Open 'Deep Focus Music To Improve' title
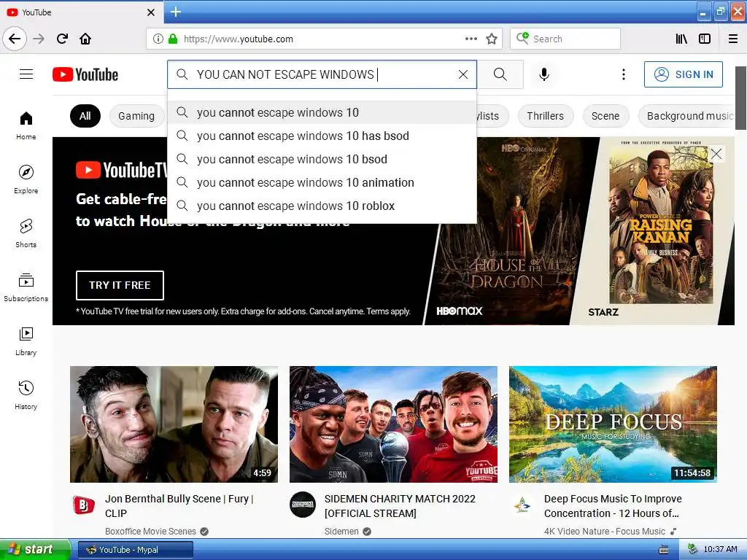This screenshot has width=747, height=560. tap(613, 506)
